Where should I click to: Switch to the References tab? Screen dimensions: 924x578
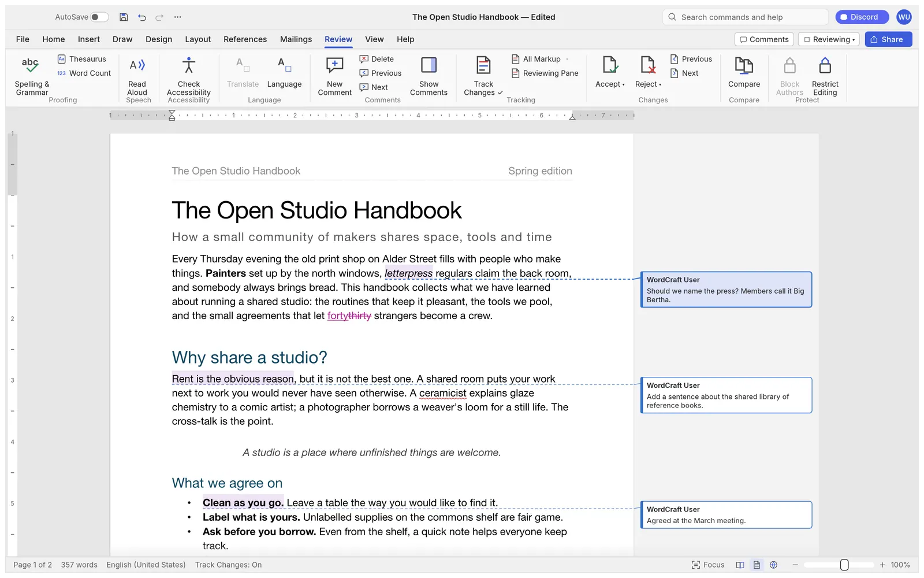tap(245, 39)
